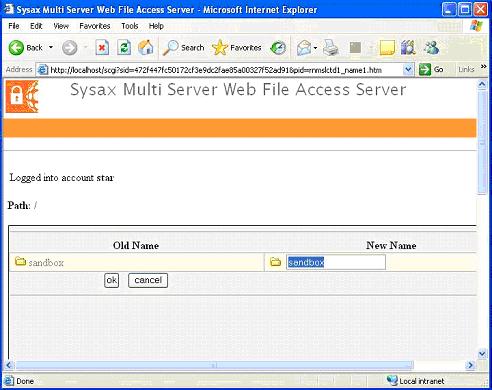Print the page with printer icon
This screenshot has width=492, height=390.
point(331,48)
